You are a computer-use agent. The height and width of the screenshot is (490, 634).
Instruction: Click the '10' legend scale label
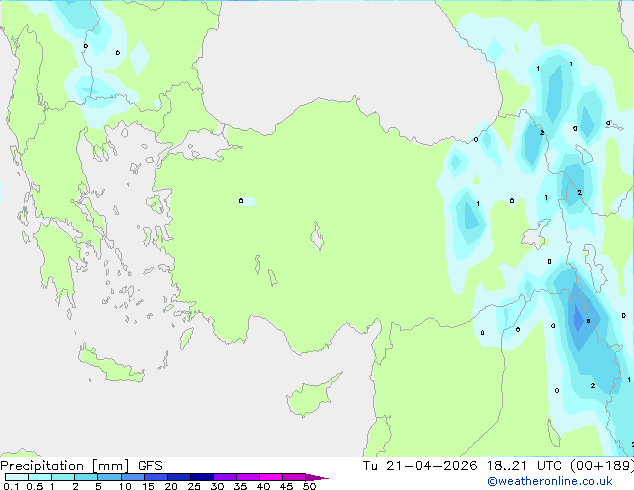tap(125, 486)
